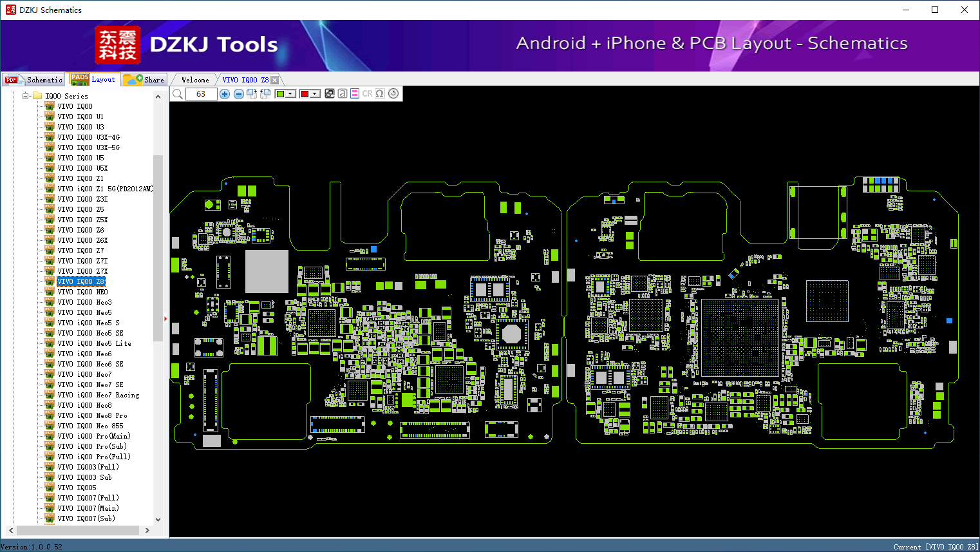Select VIVO IQOO Z6X in list
Viewport: 980px width, 552px height.
(x=83, y=240)
